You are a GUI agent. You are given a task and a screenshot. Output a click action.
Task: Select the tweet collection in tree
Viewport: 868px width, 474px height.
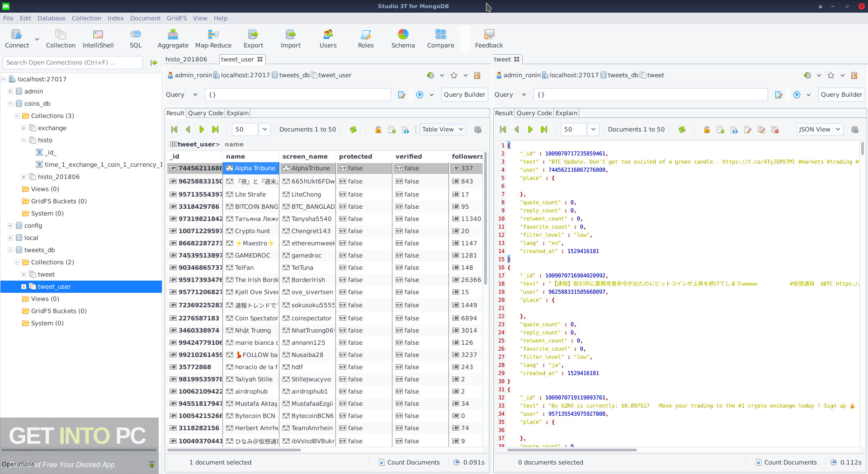46,274
